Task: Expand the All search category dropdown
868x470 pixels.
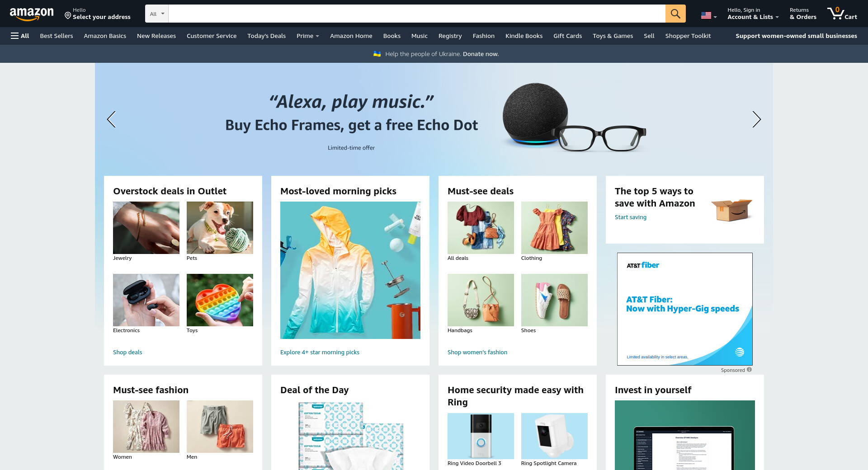Action: 157,14
